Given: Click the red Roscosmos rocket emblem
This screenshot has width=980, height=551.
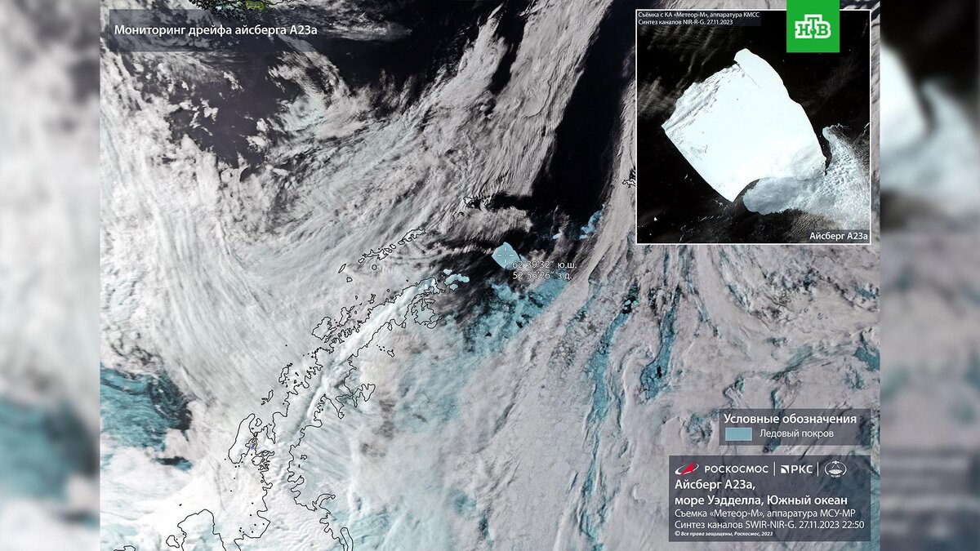Looking at the screenshot, I should 687,469.
